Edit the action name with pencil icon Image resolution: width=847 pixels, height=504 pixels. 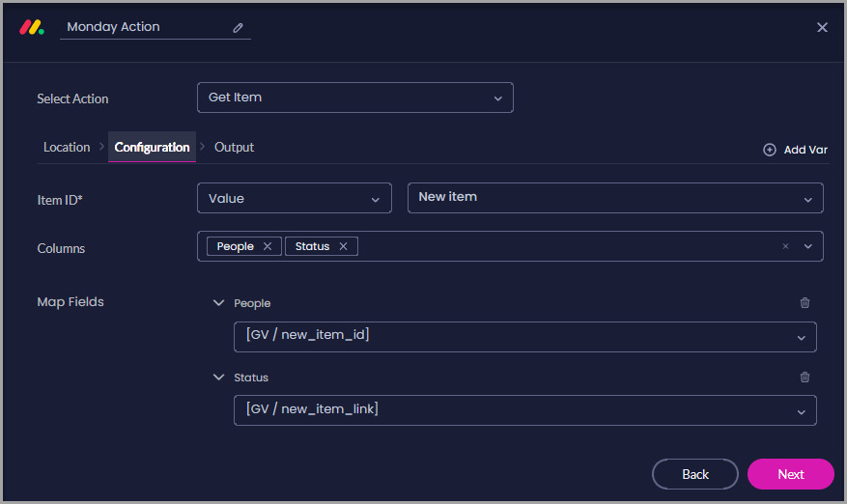(x=238, y=28)
